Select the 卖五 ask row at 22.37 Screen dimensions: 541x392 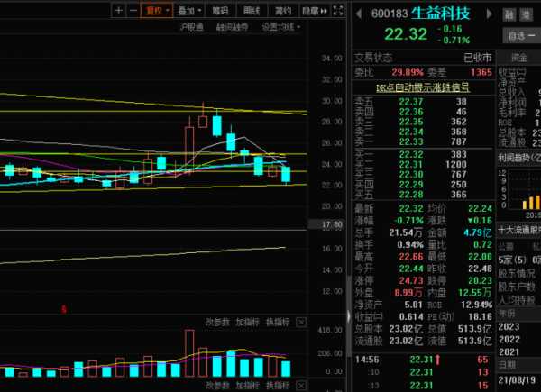(x=423, y=102)
